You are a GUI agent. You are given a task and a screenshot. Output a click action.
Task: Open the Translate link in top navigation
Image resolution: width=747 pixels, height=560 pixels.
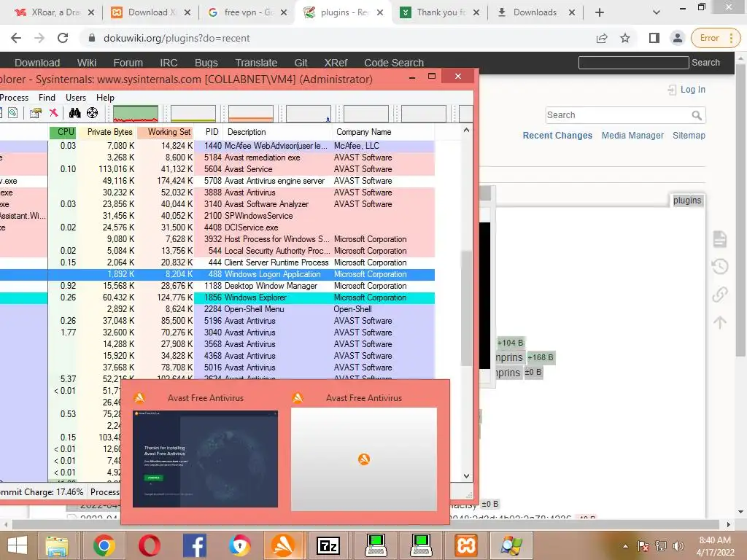click(x=256, y=63)
